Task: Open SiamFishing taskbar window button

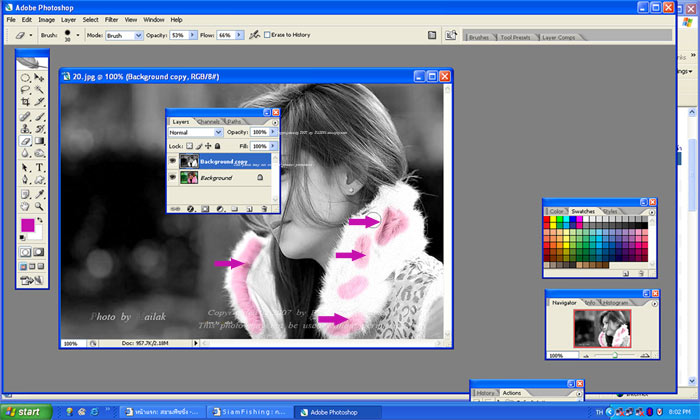Action: tap(250, 412)
